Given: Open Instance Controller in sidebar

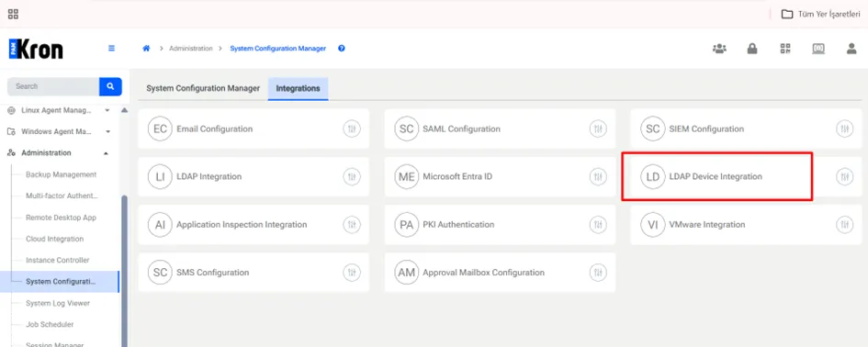Looking at the screenshot, I should click(x=58, y=260).
